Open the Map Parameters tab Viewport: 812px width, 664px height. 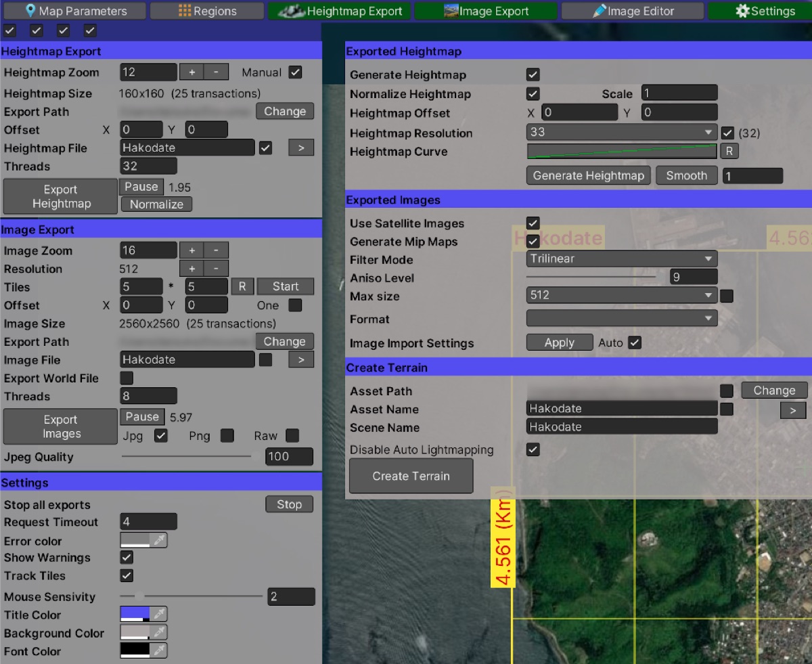coord(74,11)
